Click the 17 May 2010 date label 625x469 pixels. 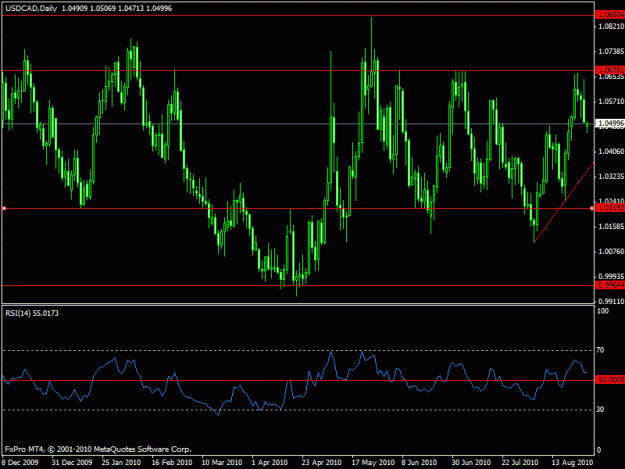(x=373, y=463)
